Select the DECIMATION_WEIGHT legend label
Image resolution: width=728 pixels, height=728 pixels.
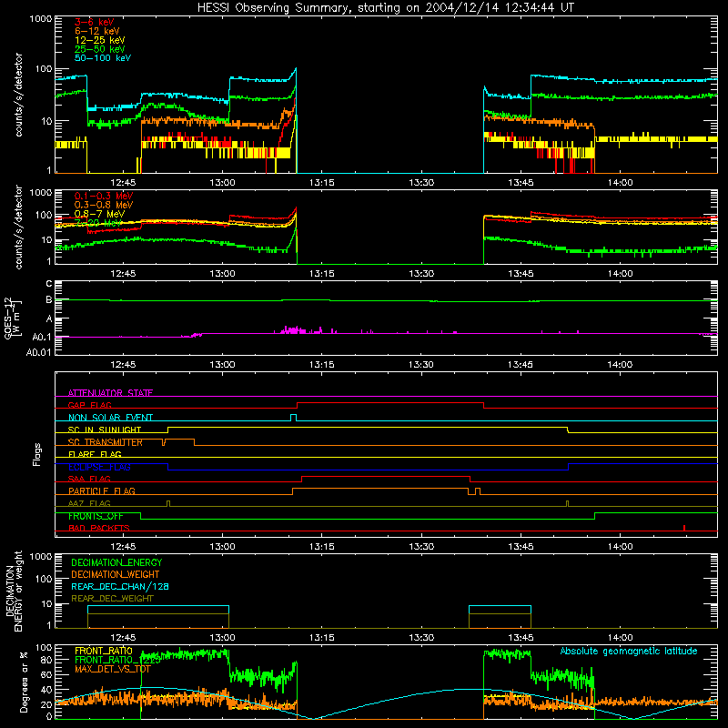coord(116,574)
